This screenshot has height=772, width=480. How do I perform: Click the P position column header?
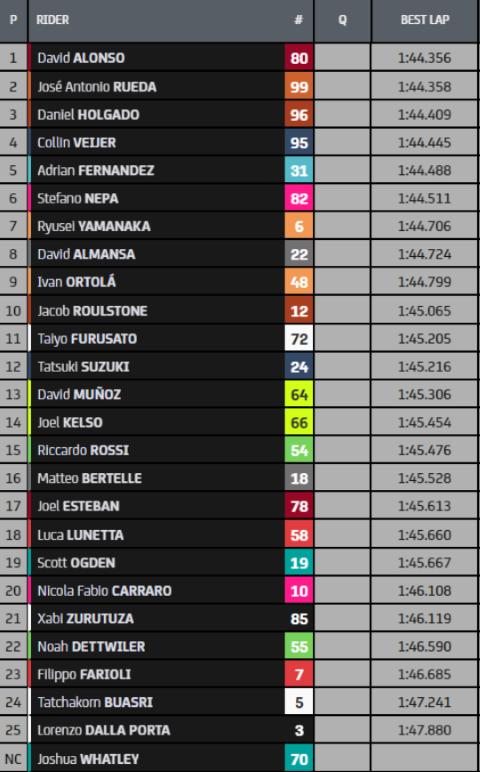(x=13, y=20)
